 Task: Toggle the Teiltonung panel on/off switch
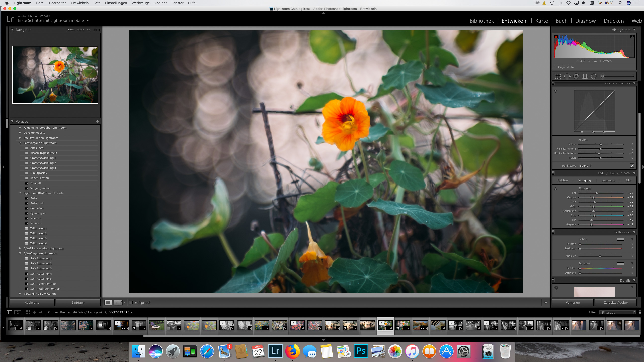pos(553,232)
